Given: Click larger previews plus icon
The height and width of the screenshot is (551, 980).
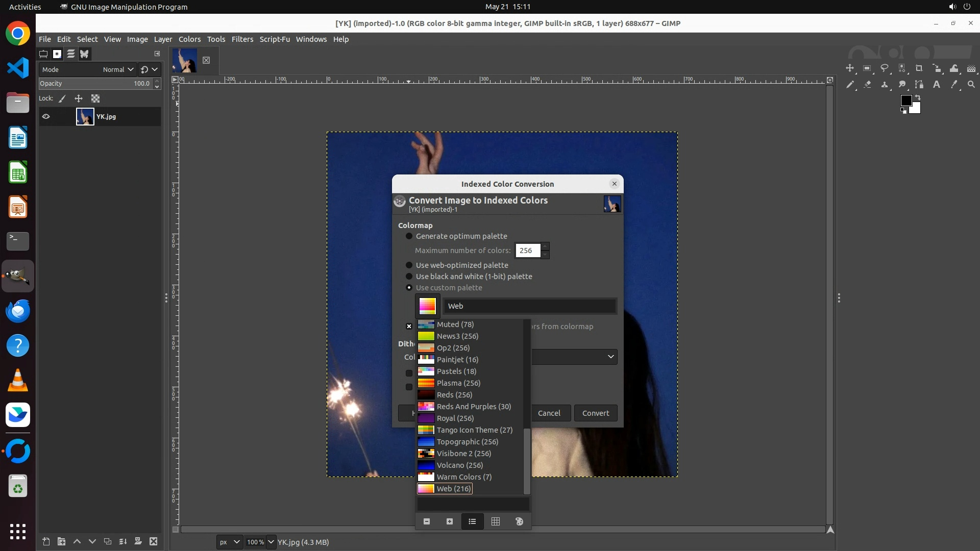Looking at the screenshot, I should [x=449, y=521].
